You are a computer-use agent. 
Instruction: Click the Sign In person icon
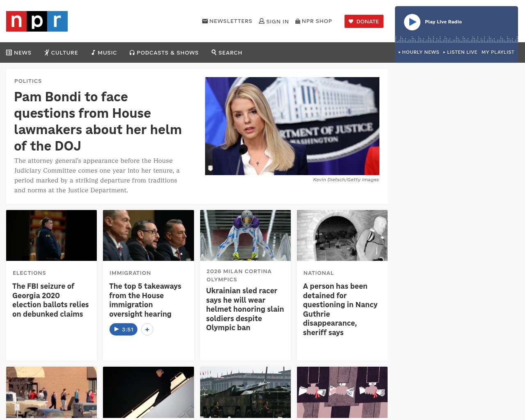pos(262,21)
